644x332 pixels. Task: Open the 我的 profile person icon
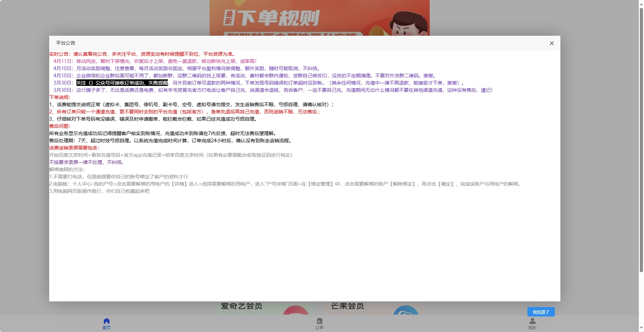point(532,321)
